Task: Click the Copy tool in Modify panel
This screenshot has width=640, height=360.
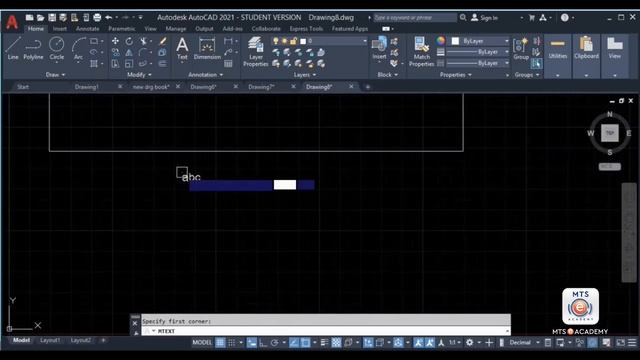Action: click(116, 52)
